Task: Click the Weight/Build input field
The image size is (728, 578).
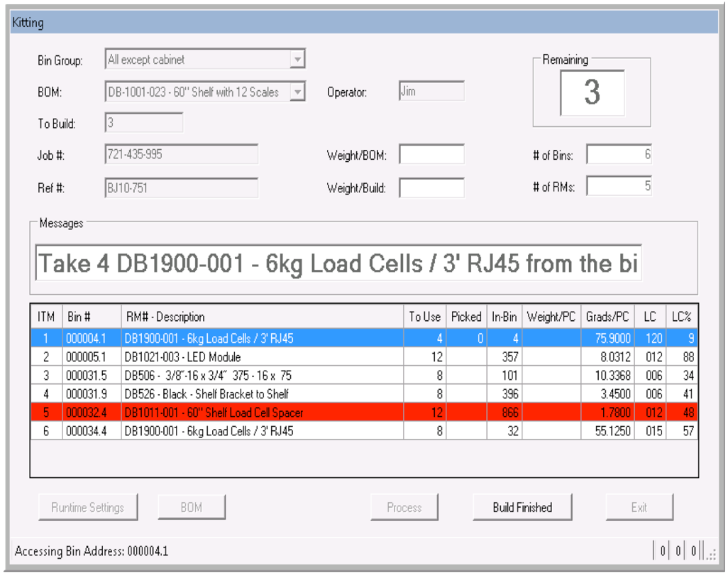Action: (x=431, y=187)
